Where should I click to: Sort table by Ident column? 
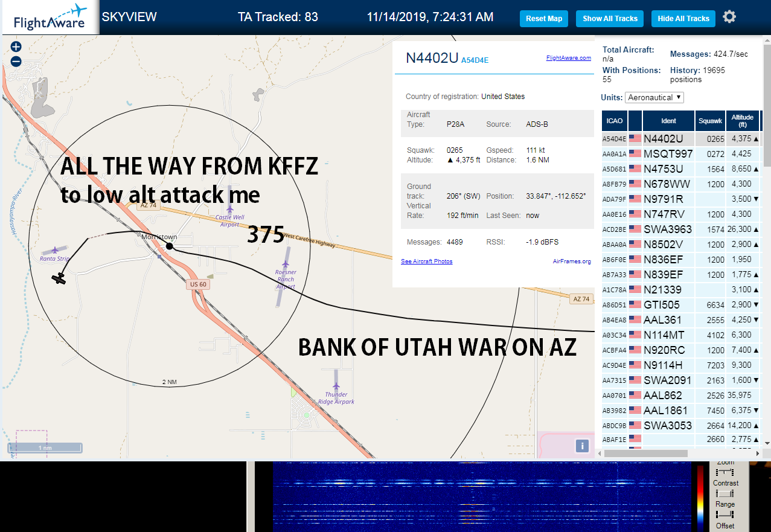(x=668, y=121)
